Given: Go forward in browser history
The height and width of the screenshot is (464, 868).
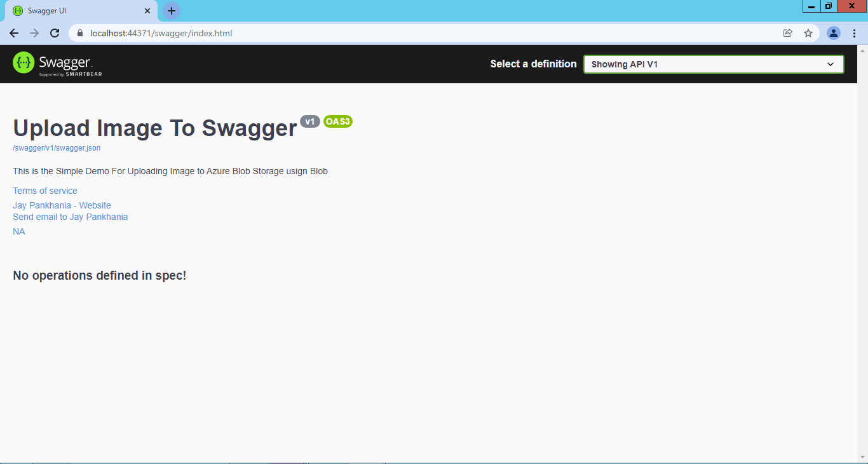Looking at the screenshot, I should pos(34,33).
